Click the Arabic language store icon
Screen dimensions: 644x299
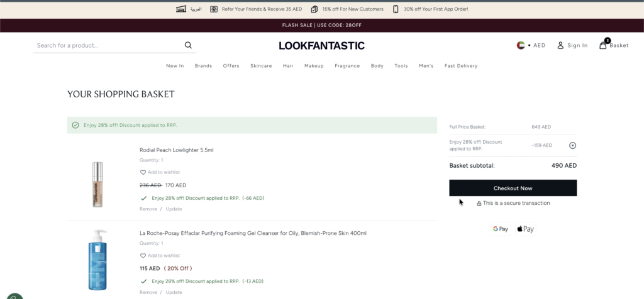coord(181,9)
